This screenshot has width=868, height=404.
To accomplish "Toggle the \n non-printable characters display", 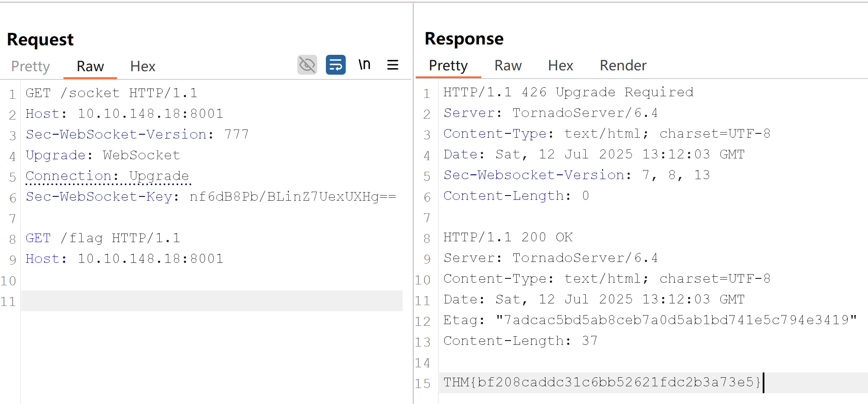I will [365, 65].
